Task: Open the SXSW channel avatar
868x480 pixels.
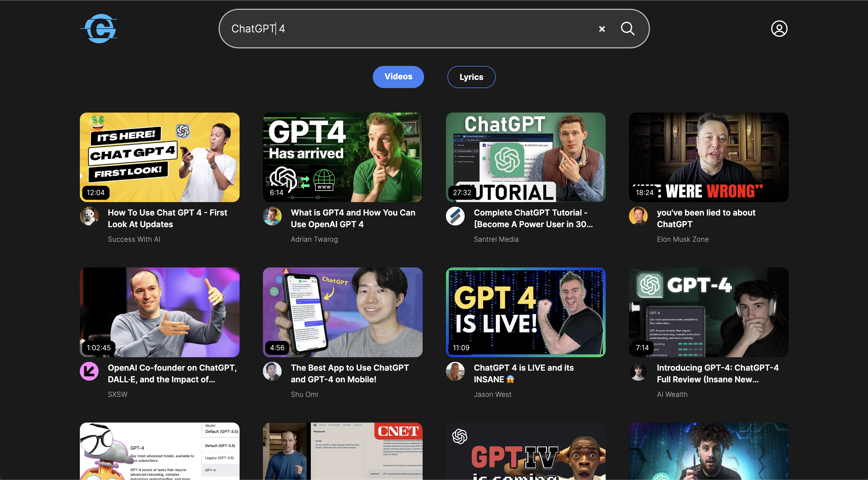Action: pyautogui.click(x=89, y=371)
